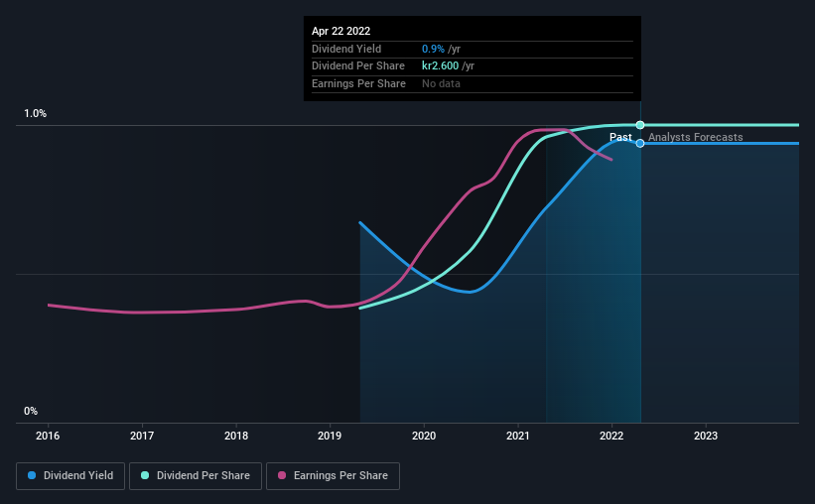Click the blue data point marker on the chart
This screenshot has height=504, width=815.
[x=640, y=144]
